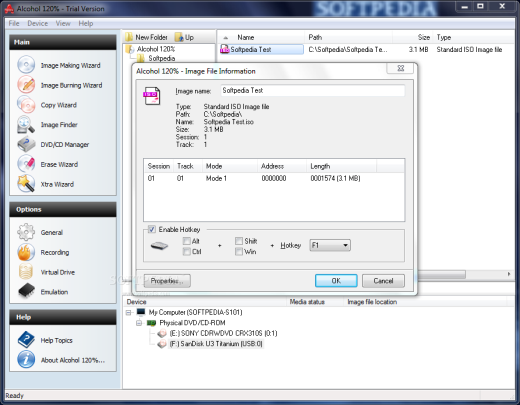The width and height of the screenshot is (520, 405).
Task: Open the Help menu
Action: 86,23
